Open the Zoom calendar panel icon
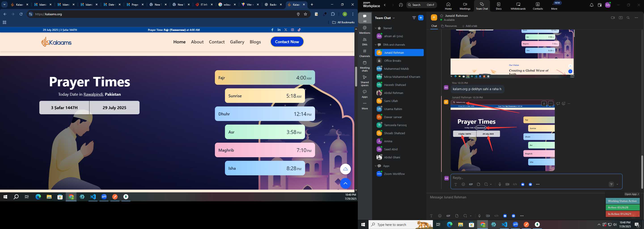 point(600,5)
